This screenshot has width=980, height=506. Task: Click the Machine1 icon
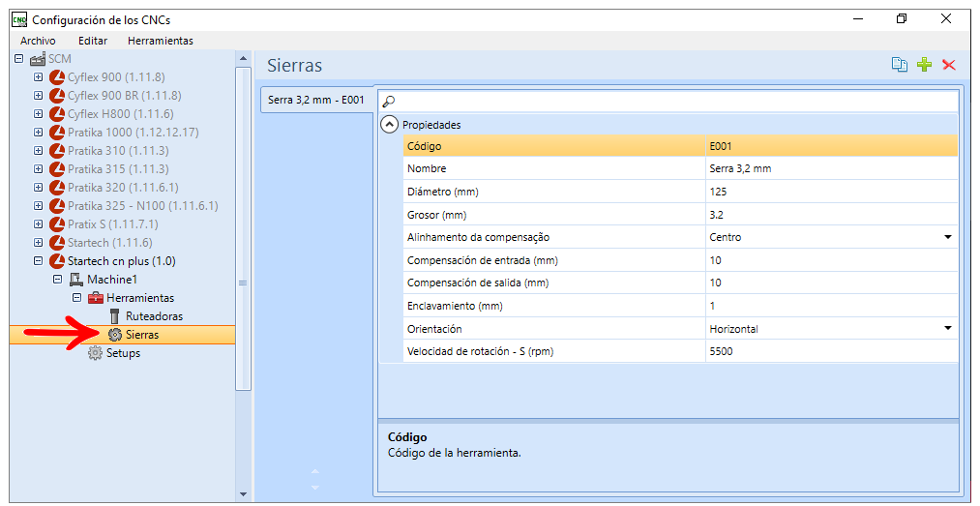coord(76,280)
